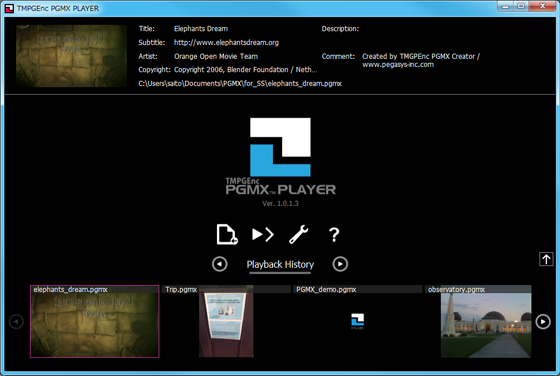The image size is (560, 376).
Task: Click the left arrow beside Playback History
Action: click(219, 264)
